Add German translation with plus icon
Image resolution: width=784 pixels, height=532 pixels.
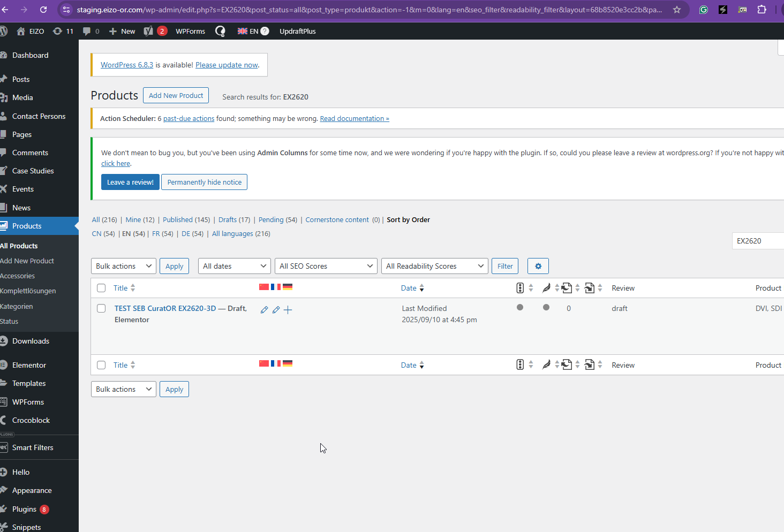[x=288, y=310]
